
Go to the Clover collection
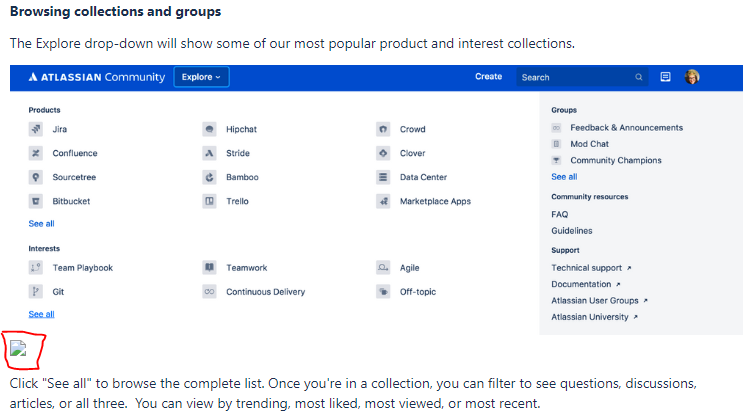[x=413, y=153]
